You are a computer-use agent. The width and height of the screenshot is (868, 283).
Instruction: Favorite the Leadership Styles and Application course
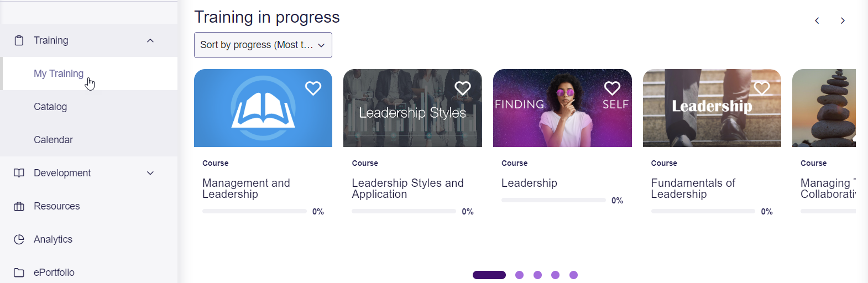pos(463,88)
